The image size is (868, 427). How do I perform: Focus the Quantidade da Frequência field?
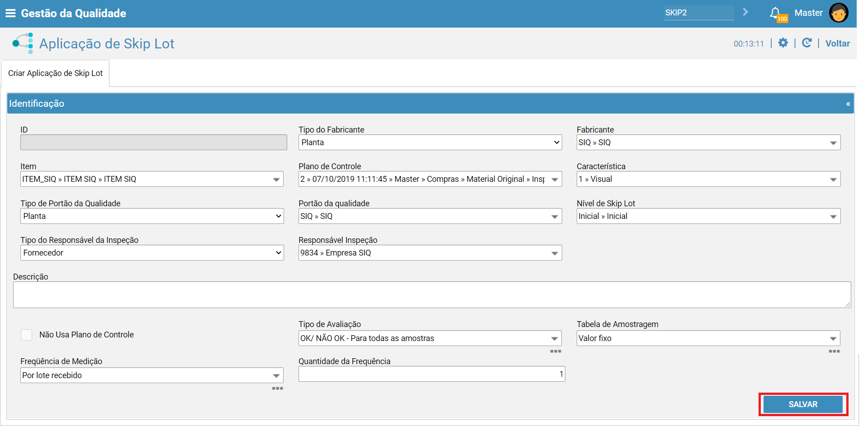click(432, 374)
